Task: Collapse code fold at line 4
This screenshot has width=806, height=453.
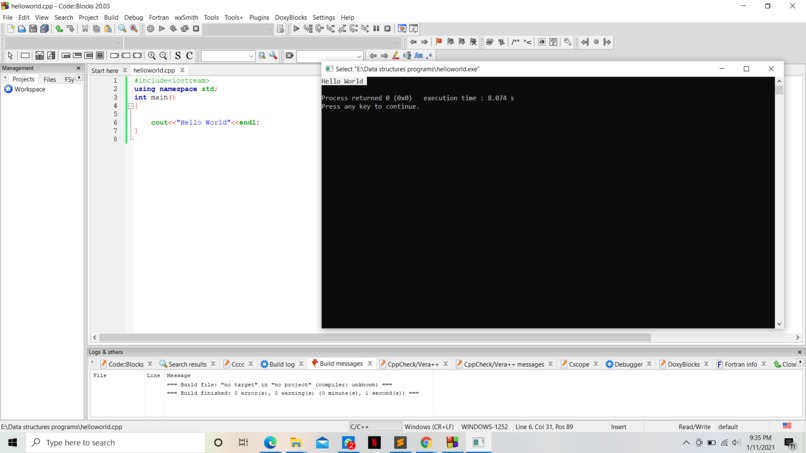Action: click(x=131, y=106)
